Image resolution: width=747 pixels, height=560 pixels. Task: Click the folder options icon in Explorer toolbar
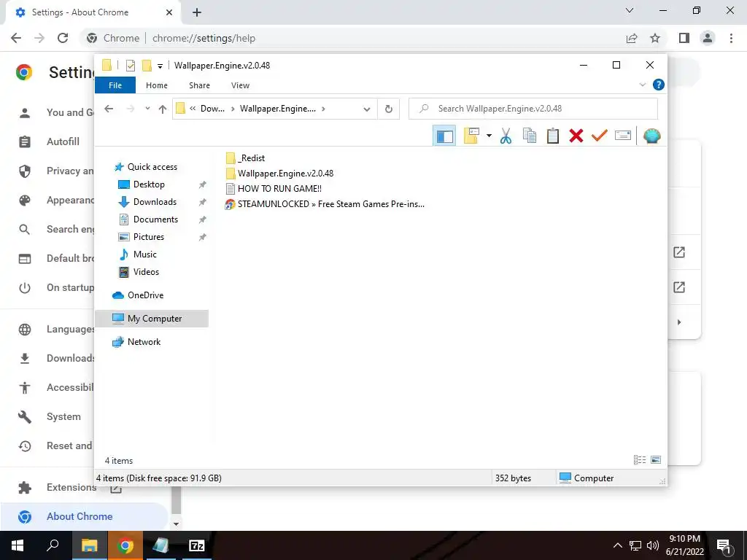pos(471,136)
